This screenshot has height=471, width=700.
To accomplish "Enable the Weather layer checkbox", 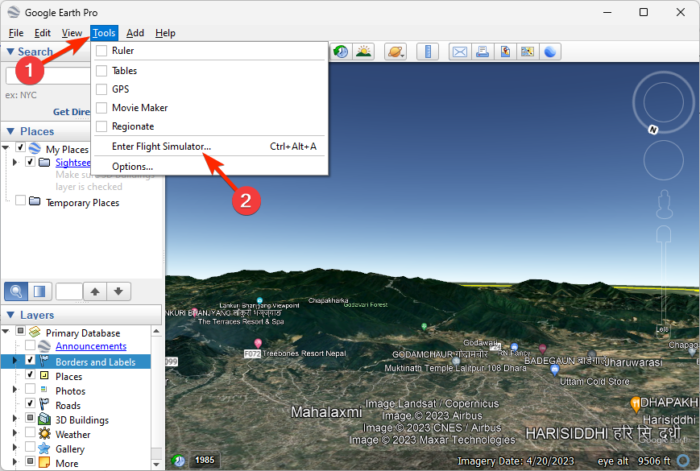I will click(x=30, y=432).
